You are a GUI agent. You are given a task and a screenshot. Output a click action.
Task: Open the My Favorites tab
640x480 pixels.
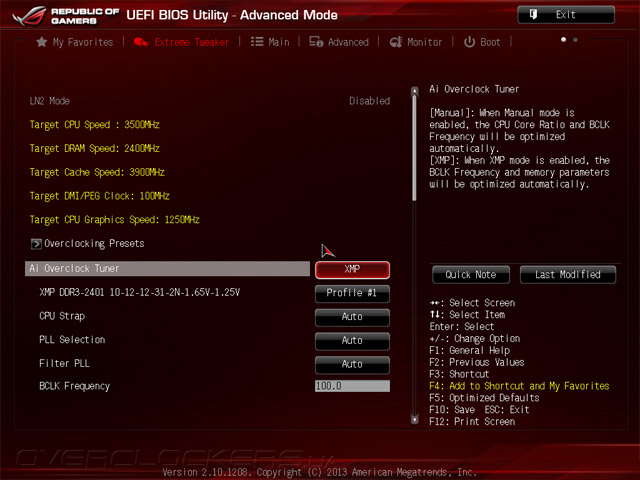pyautogui.click(x=75, y=42)
